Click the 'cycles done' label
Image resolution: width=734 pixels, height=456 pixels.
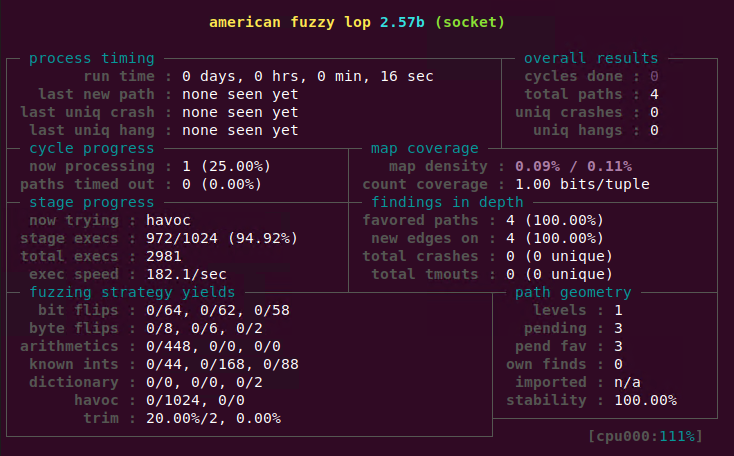(x=573, y=76)
